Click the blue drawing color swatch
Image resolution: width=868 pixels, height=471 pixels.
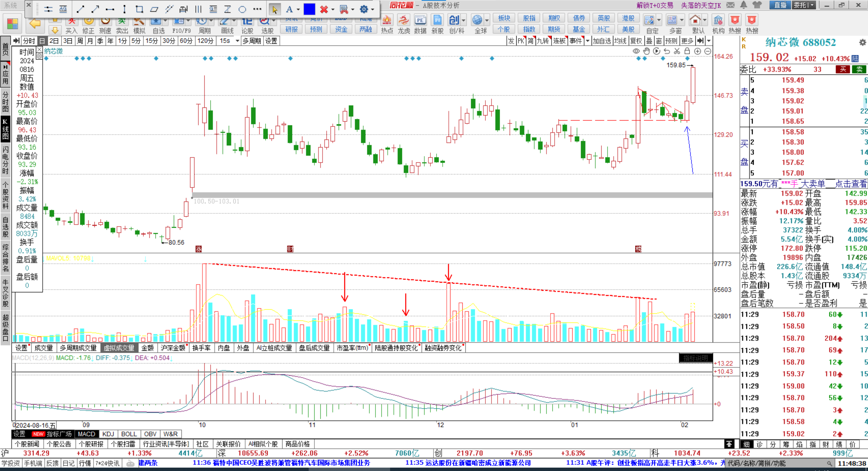pos(309,9)
